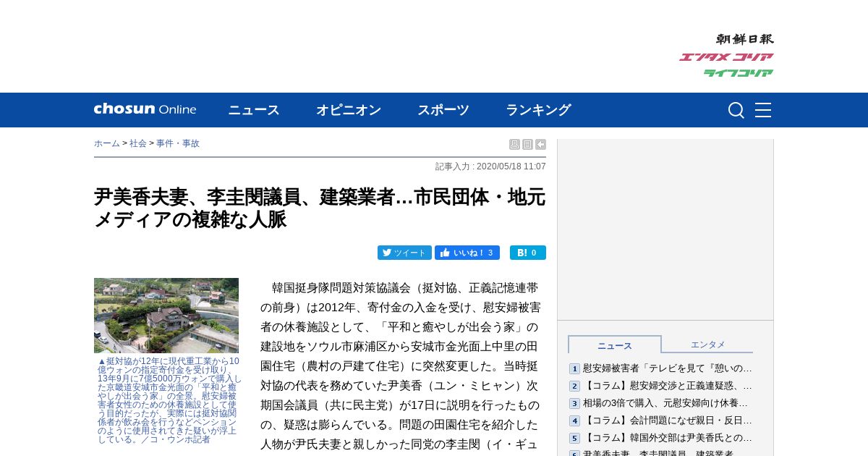Open the aerial house photo thumbnail
Viewport: 868px width, 456px height.
(166, 316)
